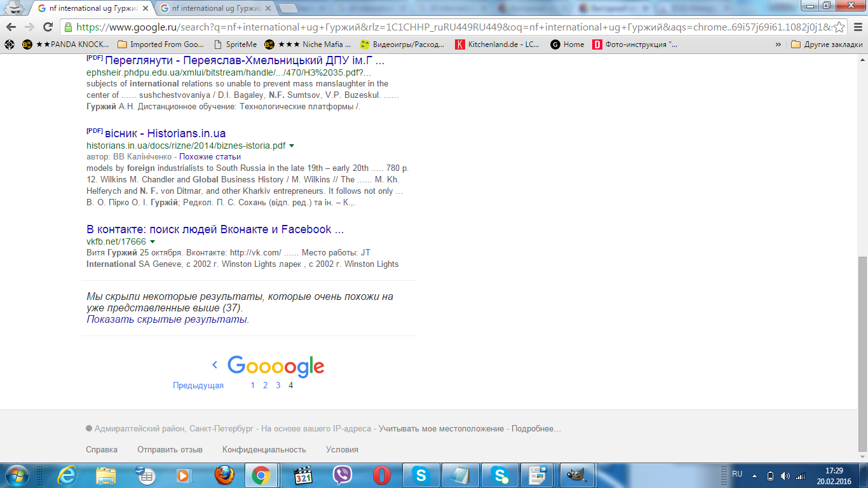Expand the dropdown arrow beside vkfb.net/17666
868x488 pixels.
pyautogui.click(x=153, y=241)
